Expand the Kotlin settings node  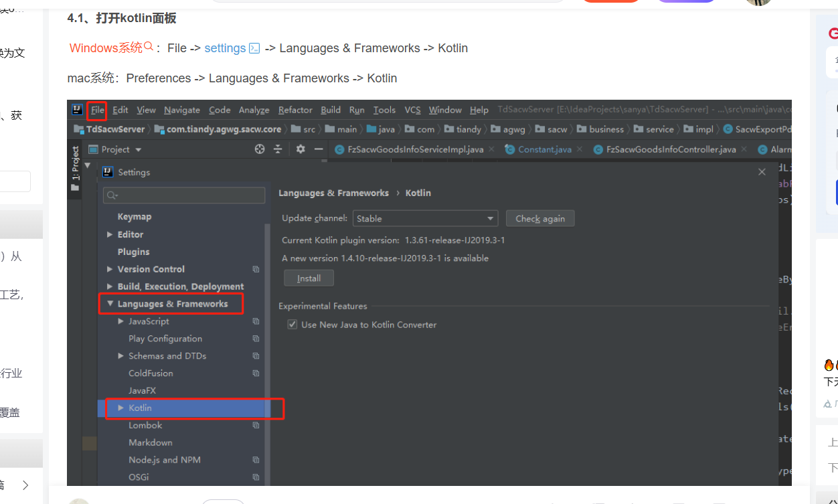click(121, 408)
